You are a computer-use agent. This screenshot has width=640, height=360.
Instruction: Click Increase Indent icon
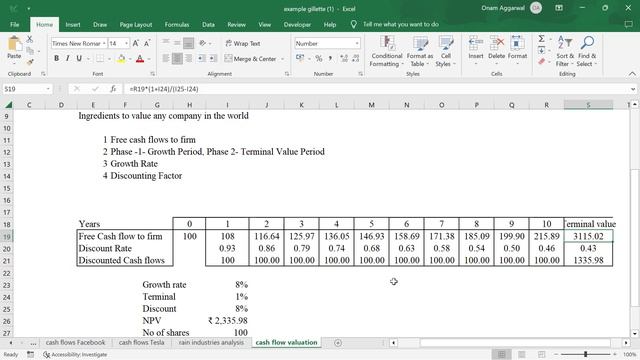click(x=213, y=59)
